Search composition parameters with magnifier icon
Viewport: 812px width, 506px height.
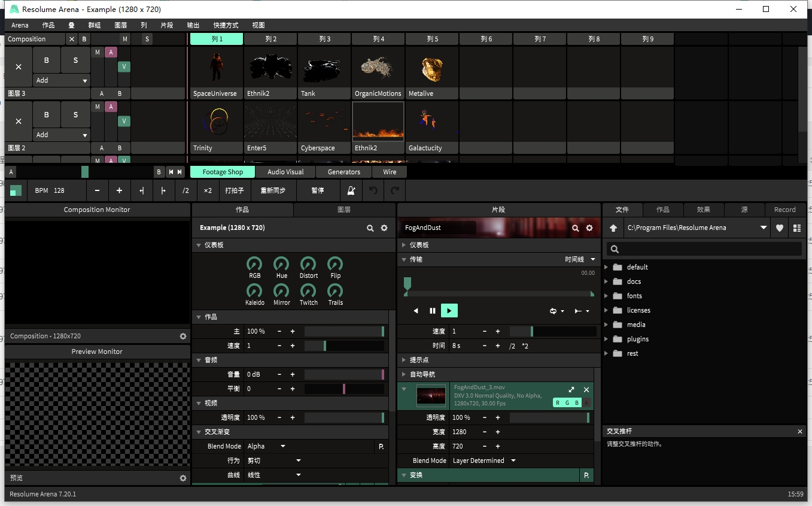pyautogui.click(x=370, y=228)
